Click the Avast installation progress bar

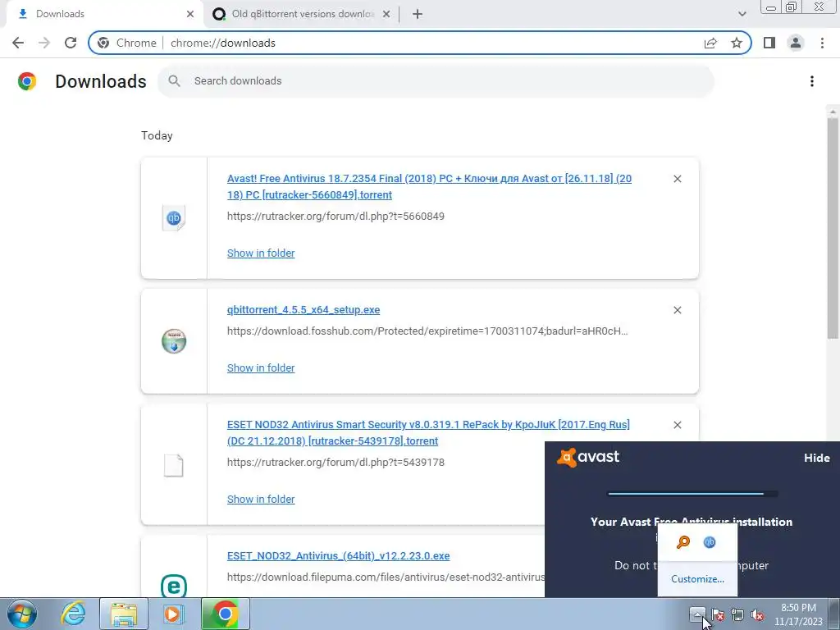point(692,493)
